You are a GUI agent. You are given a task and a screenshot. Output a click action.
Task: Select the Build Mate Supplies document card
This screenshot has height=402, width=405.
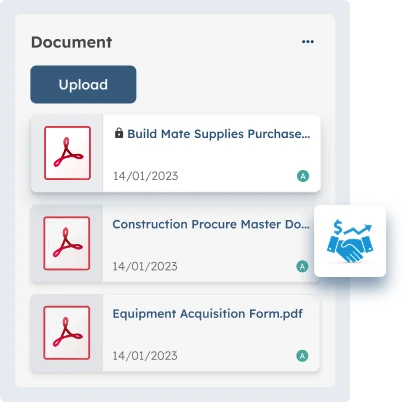[x=176, y=153]
